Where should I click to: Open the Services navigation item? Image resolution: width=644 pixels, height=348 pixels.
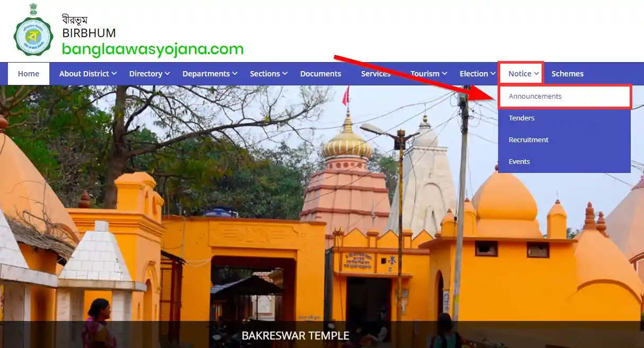(x=375, y=74)
